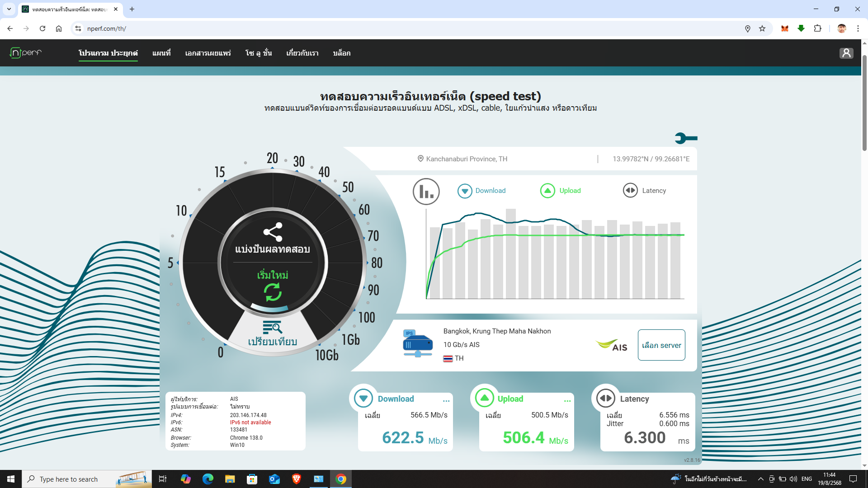The width and height of the screenshot is (868, 488).
Task: Open the Chrome three-dot menu
Action: [x=858, y=28]
